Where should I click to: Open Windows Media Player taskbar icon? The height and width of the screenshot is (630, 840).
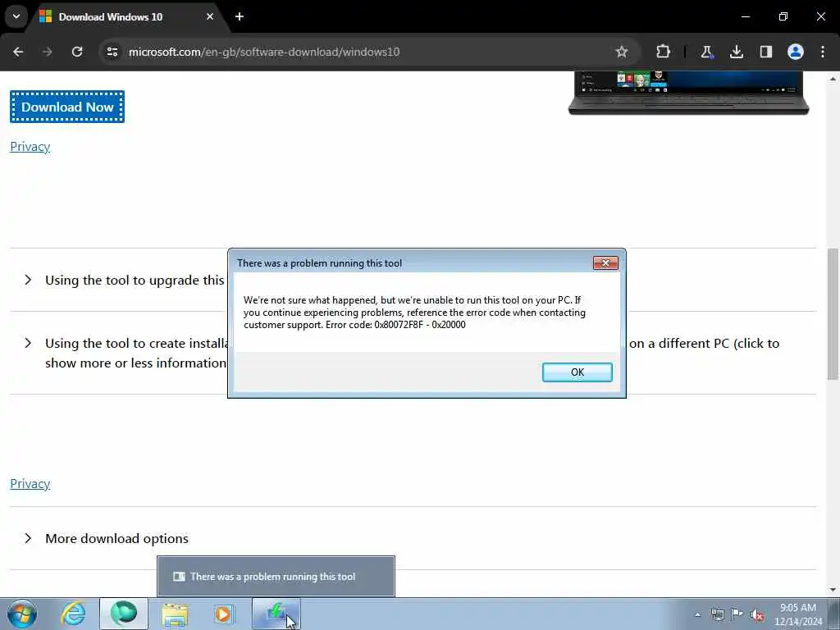(x=223, y=614)
